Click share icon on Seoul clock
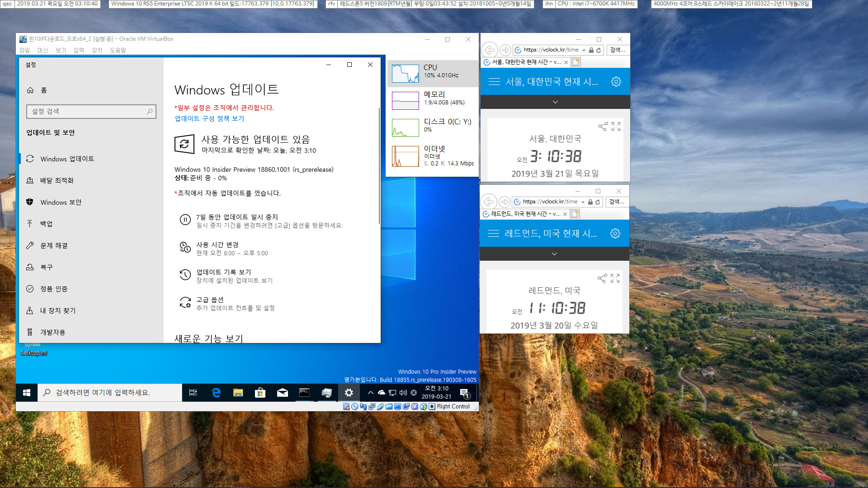 point(603,127)
